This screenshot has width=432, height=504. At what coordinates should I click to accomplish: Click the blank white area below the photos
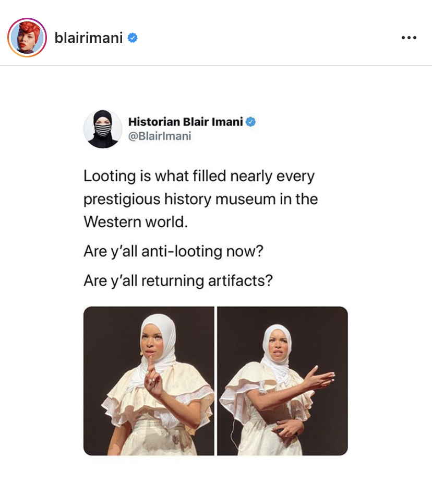216,479
